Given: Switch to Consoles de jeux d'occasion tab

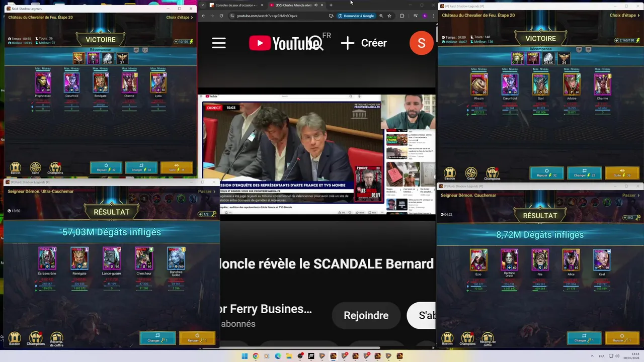Looking at the screenshot, I should click(x=236, y=5).
